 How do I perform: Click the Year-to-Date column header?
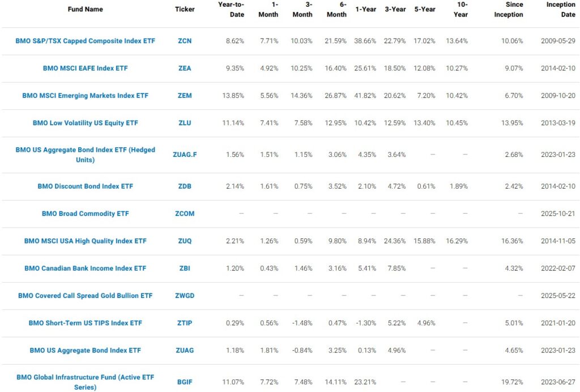pos(231,9)
